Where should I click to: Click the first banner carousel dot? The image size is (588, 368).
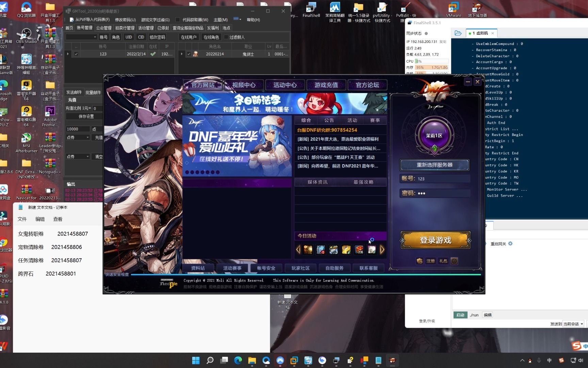(x=187, y=172)
